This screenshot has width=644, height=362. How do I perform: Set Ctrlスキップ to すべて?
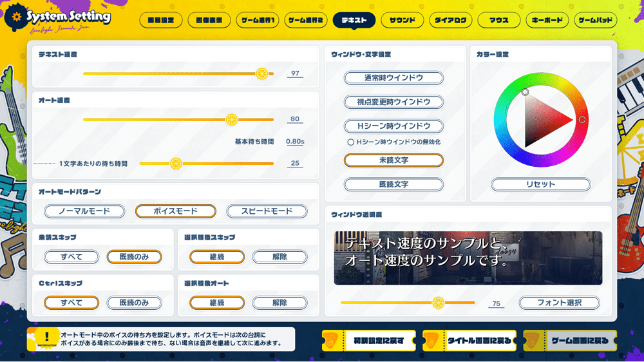pos(71,303)
